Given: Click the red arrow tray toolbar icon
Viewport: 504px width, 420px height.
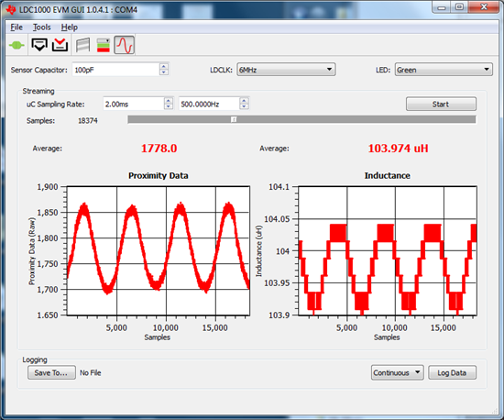Looking at the screenshot, I should tap(60, 45).
